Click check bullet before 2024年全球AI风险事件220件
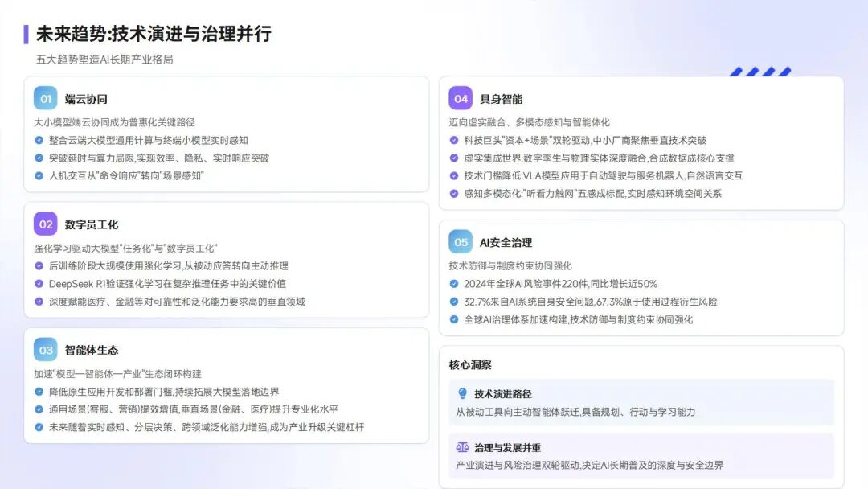Viewport: 868px width, 489px height. click(x=454, y=284)
